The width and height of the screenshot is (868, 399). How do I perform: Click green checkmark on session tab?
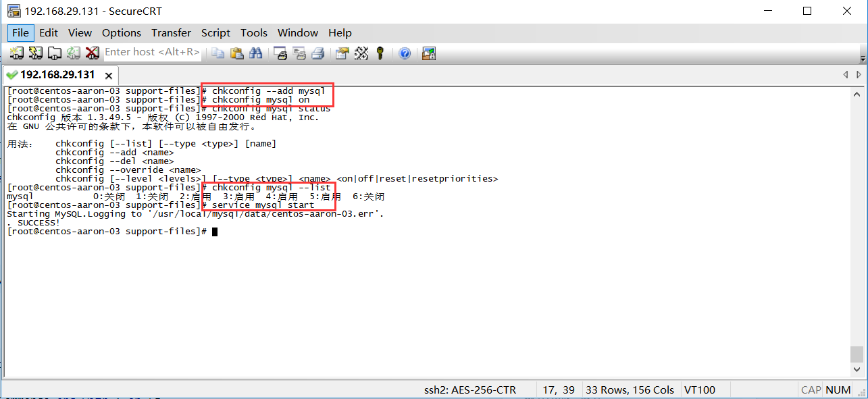[11, 75]
